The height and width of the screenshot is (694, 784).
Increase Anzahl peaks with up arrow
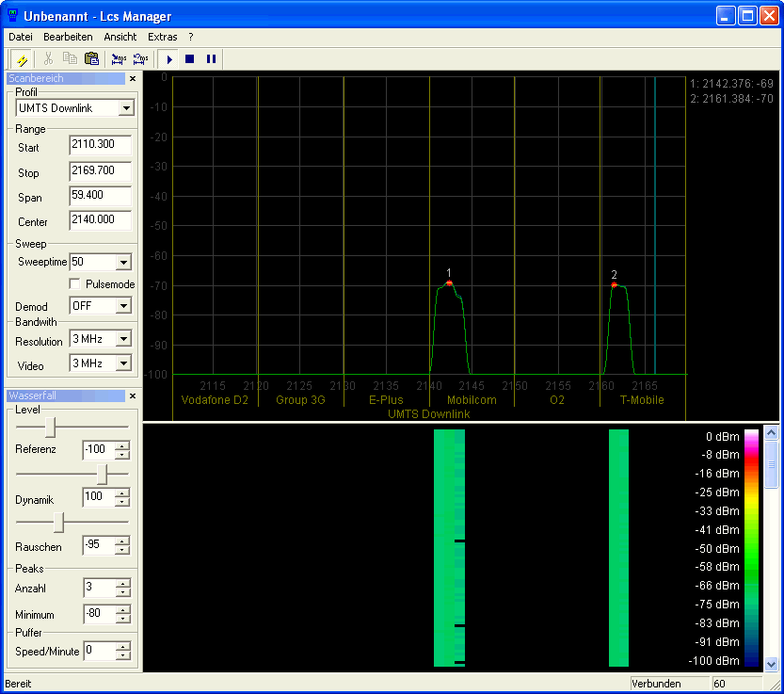(122, 584)
